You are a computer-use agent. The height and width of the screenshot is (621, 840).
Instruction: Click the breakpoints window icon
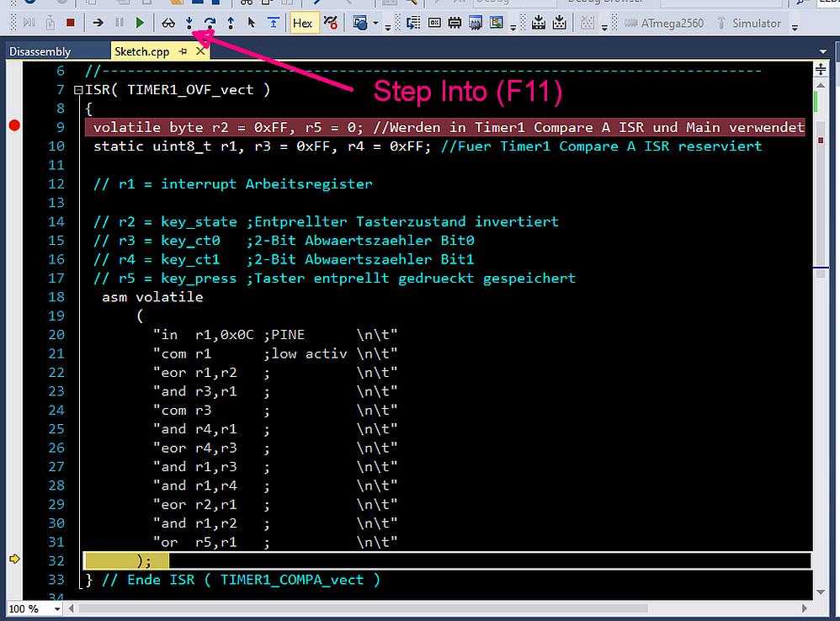[331, 23]
